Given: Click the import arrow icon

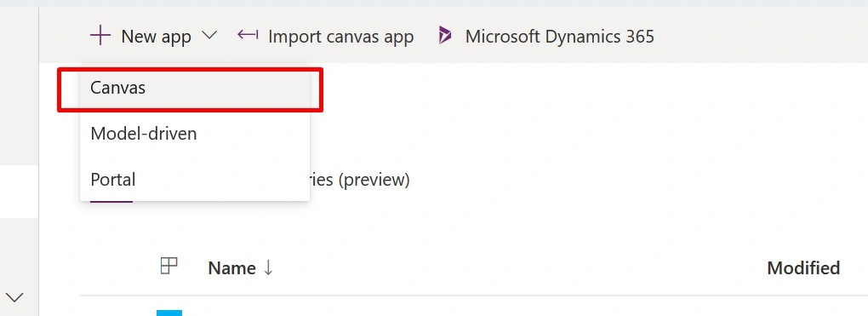Looking at the screenshot, I should tap(248, 35).
